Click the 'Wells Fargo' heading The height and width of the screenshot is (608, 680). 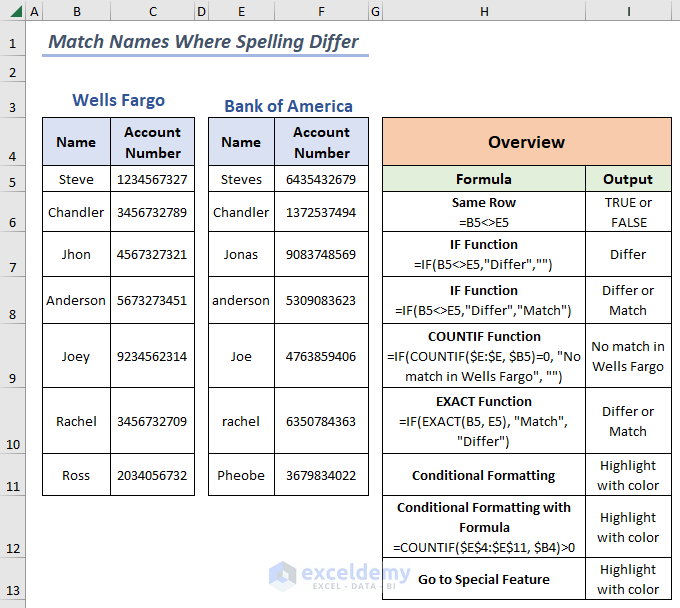click(118, 100)
